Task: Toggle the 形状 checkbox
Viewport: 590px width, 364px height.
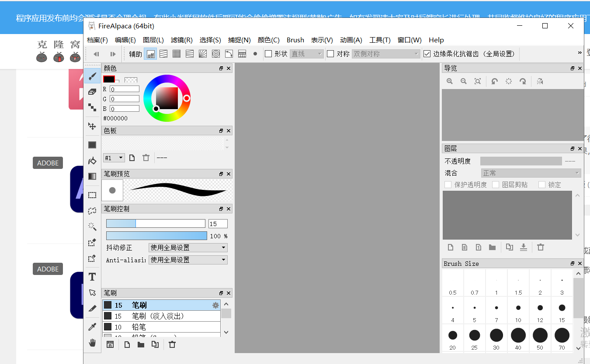Action: click(x=269, y=54)
